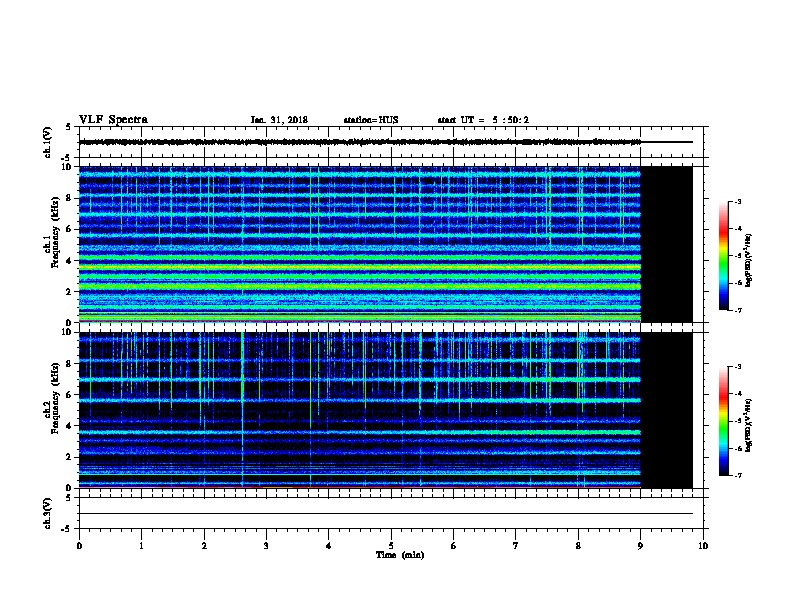
Task: Click the ch.1 colorbar log(PSD) label
Action: pyautogui.click(x=748, y=260)
